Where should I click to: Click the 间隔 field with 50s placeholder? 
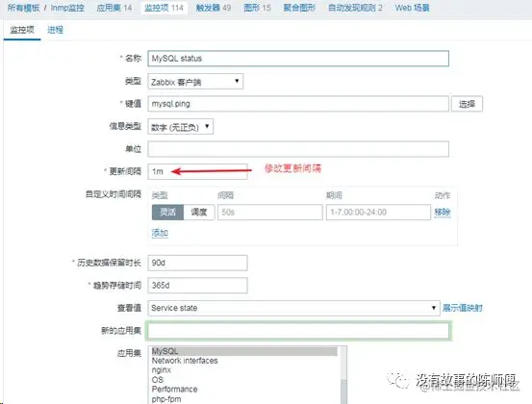click(270, 213)
